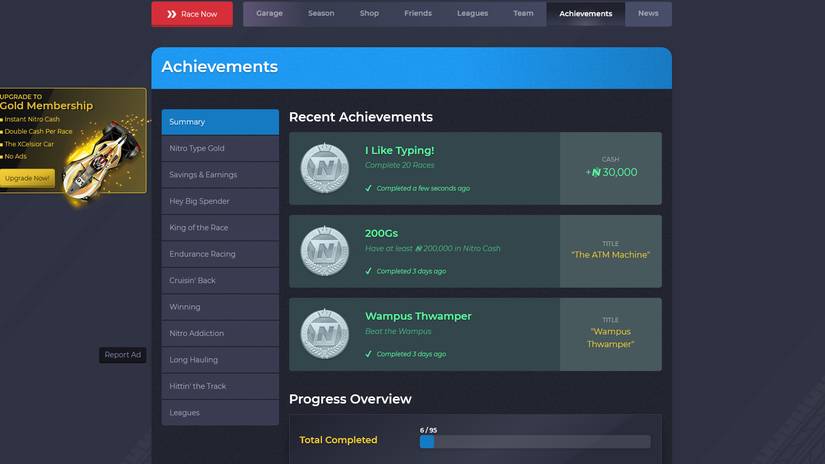Click the Race Now button
Screen dimensions: 825x464
[x=192, y=14]
